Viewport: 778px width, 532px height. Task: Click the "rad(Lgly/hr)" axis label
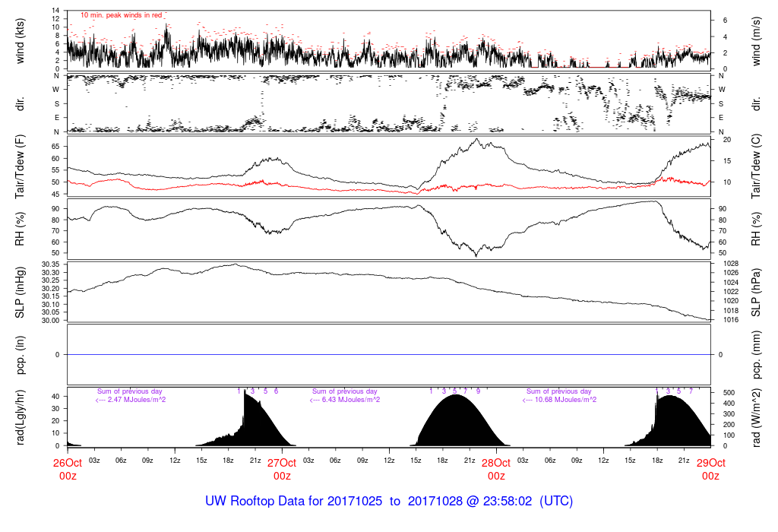pyautogui.click(x=20, y=417)
